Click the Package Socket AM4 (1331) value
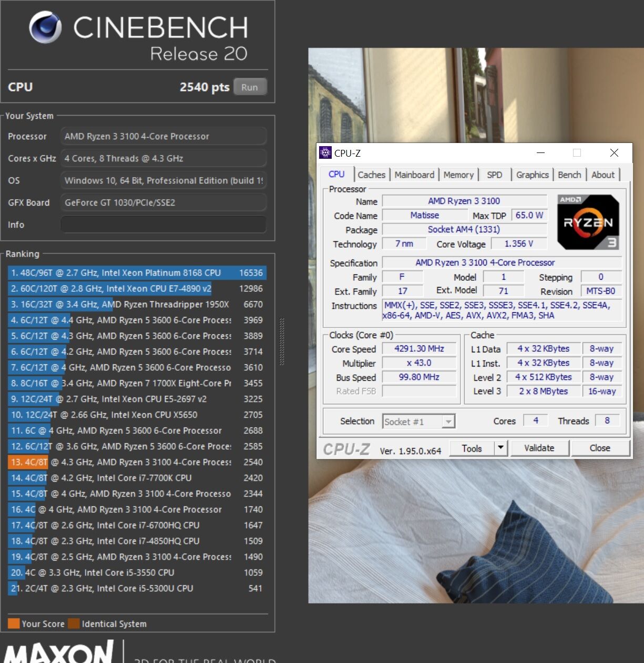 point(464,229)
